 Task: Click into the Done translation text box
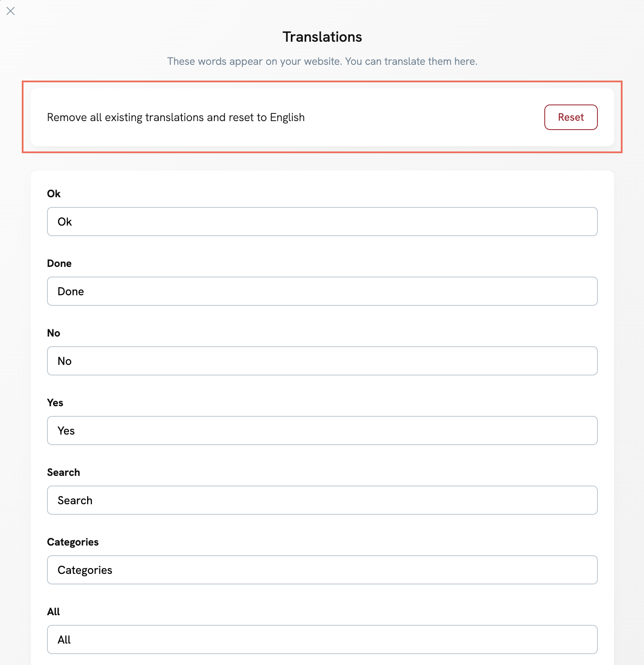322,291
